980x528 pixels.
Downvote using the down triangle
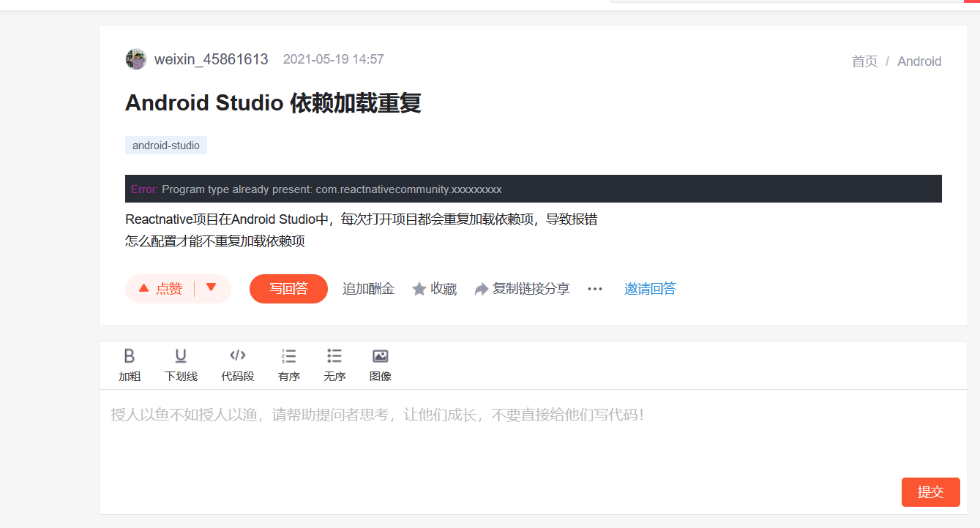coord(211,287)
